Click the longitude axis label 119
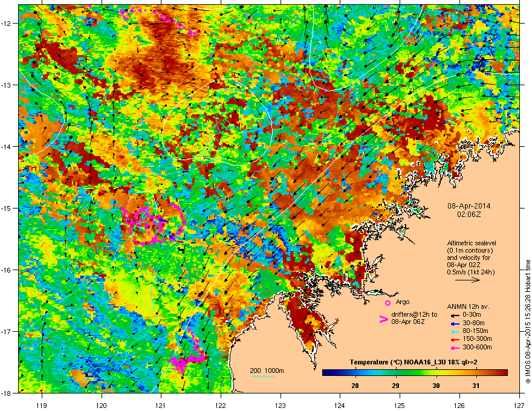This screenshot has width=532, height=411. (42, 405)
